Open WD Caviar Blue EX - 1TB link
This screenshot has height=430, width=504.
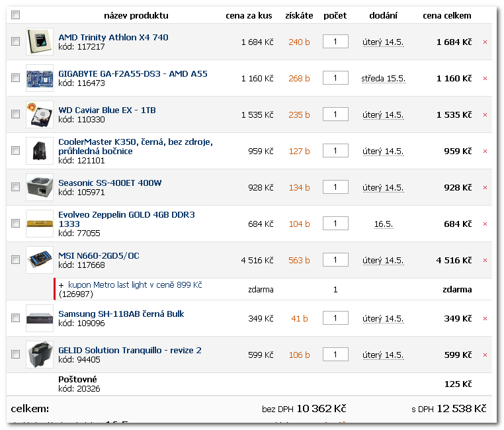[107, 110]
